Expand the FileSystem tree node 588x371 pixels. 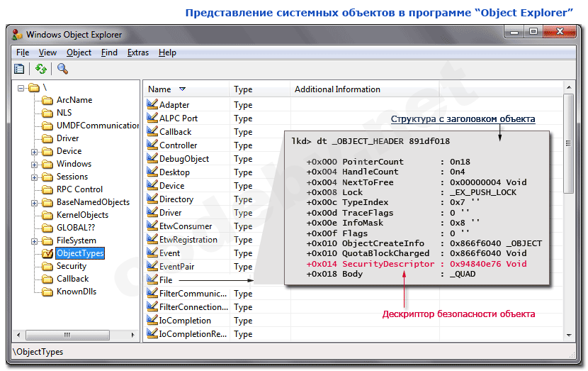[34, 241]
